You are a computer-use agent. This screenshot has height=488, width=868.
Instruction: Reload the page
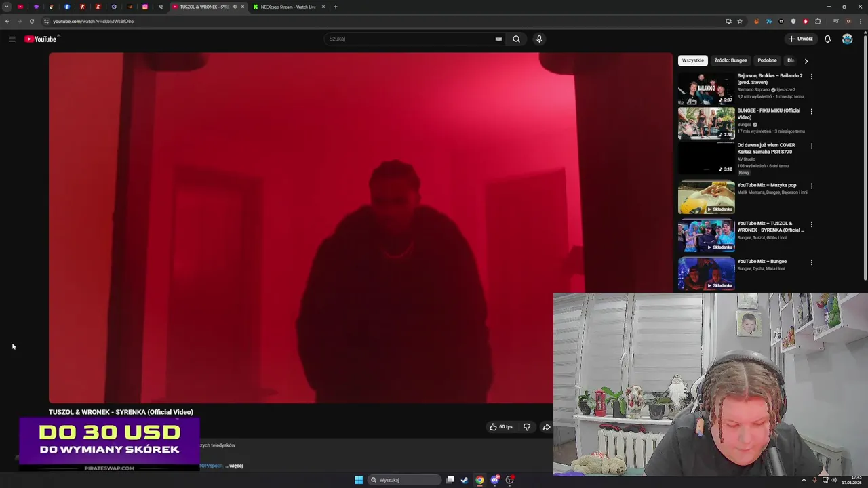(x=31, y=21)
